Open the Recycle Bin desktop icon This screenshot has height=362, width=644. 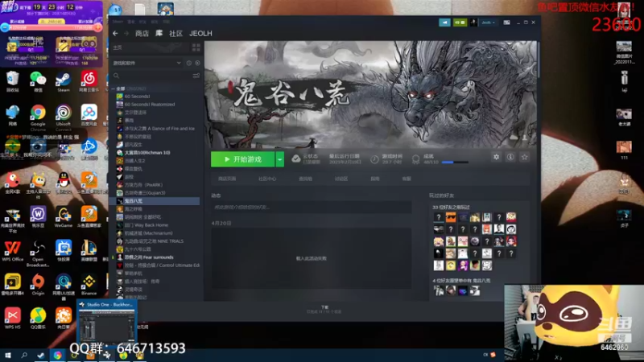coord(12,81)
